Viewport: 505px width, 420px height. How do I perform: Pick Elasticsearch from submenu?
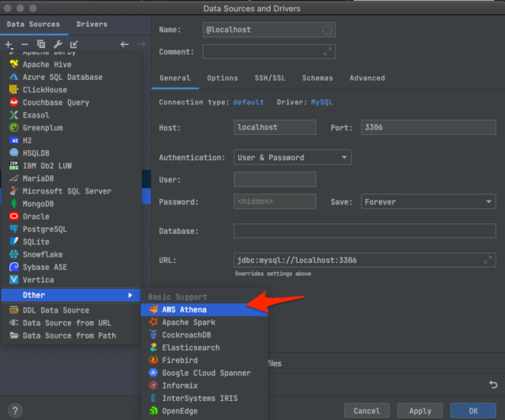(x=204, y=347)
